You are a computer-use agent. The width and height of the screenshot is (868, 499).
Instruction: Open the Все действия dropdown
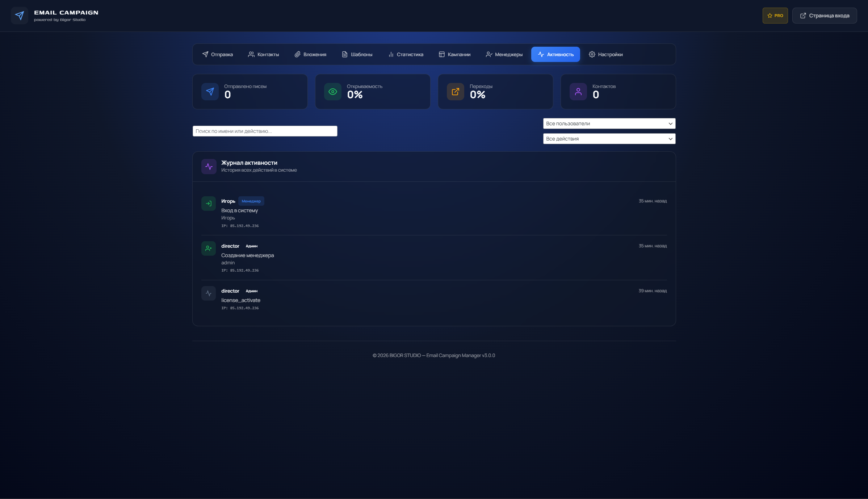coord(609,138)
